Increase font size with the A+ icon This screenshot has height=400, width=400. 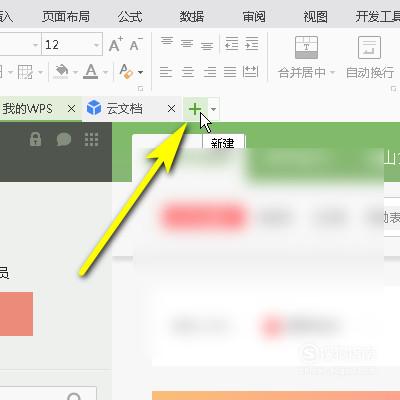pyautogui.click(x=115, y=45)
